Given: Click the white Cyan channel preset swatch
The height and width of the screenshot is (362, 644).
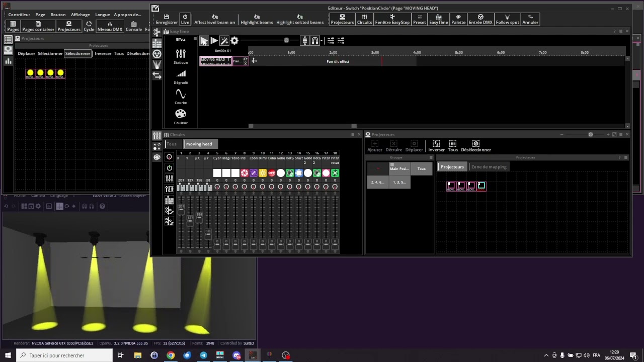Looking at the screenshot, I should pyautogui.click(x=217, y=173).
